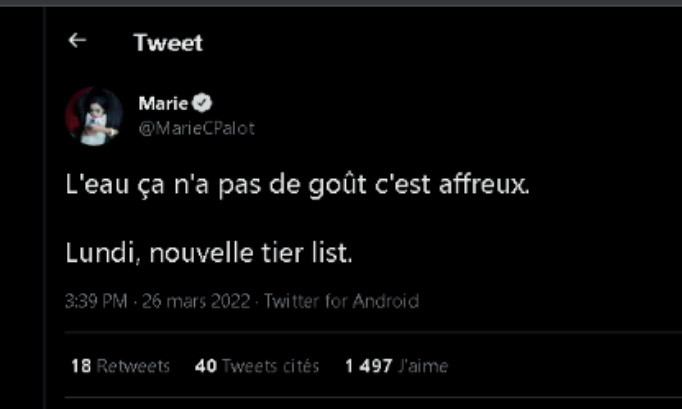682x409 pixels.
Task: Open the "Twitter for Android" source link
Action: pyautogui.click(x=340, y=301)
